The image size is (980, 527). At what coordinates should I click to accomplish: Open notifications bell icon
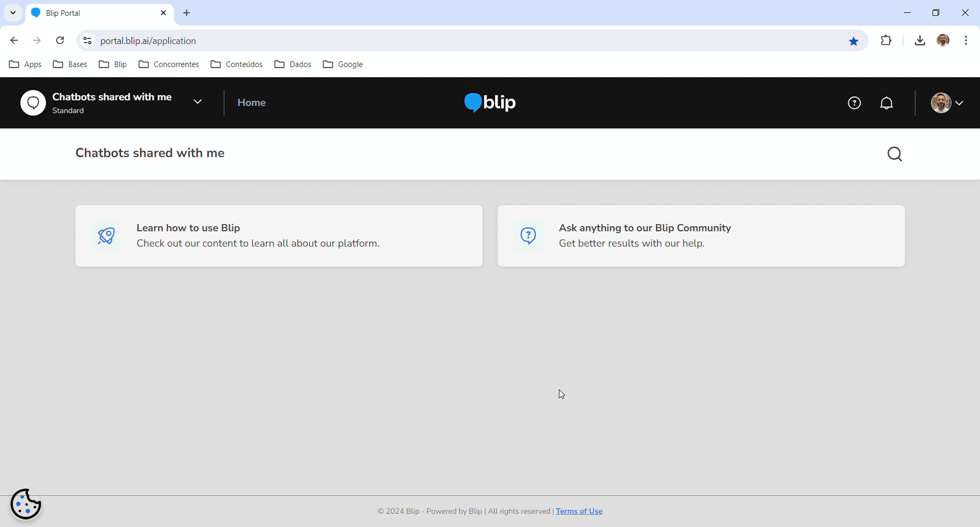[x=887, y=103]
